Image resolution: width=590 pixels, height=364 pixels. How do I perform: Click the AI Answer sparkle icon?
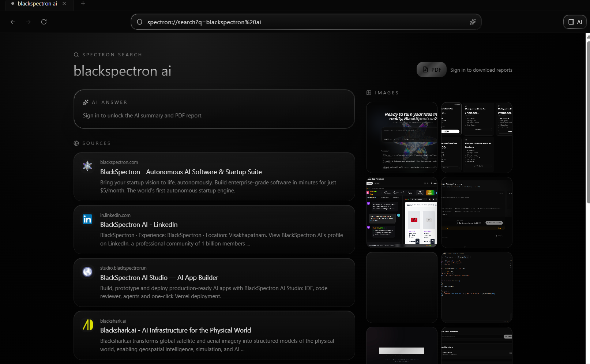pyautogui.click(x=86, y=102)
